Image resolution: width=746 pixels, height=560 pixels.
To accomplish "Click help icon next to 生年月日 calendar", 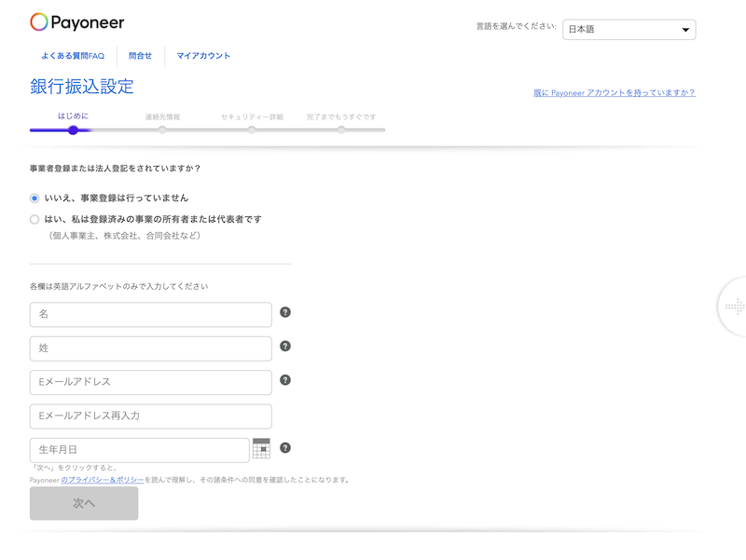I will [285, 448].
